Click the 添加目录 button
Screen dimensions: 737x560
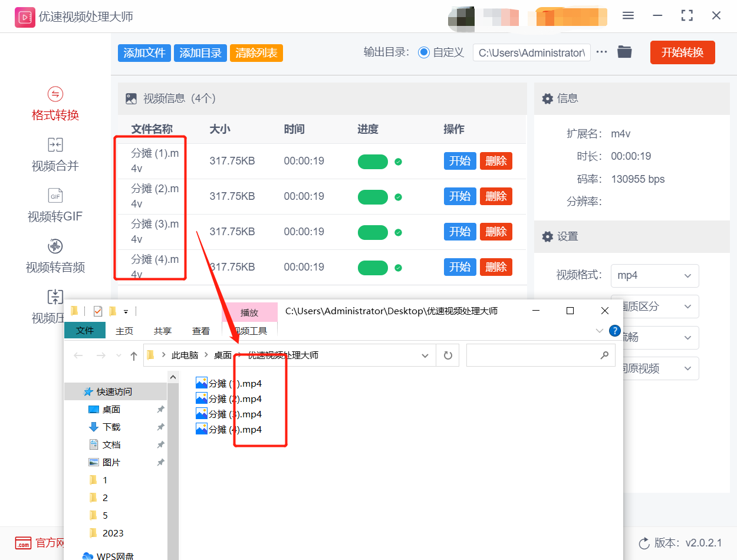(200, 52)
